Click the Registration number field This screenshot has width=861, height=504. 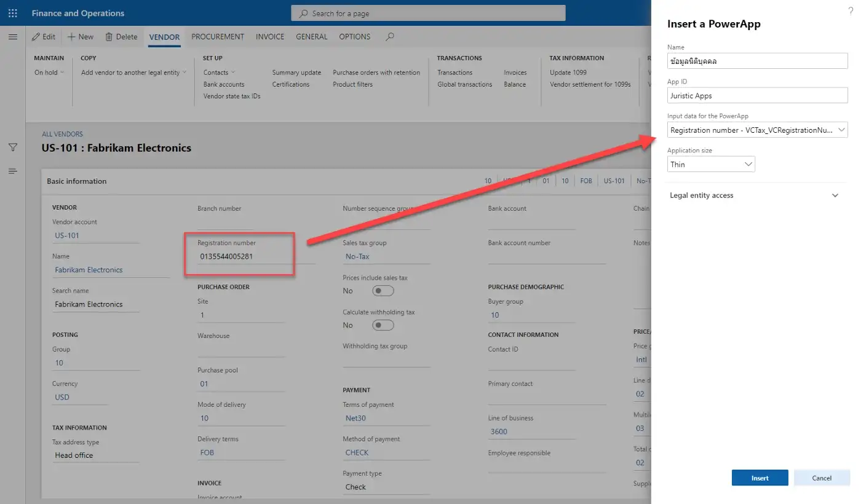(256, 256)
